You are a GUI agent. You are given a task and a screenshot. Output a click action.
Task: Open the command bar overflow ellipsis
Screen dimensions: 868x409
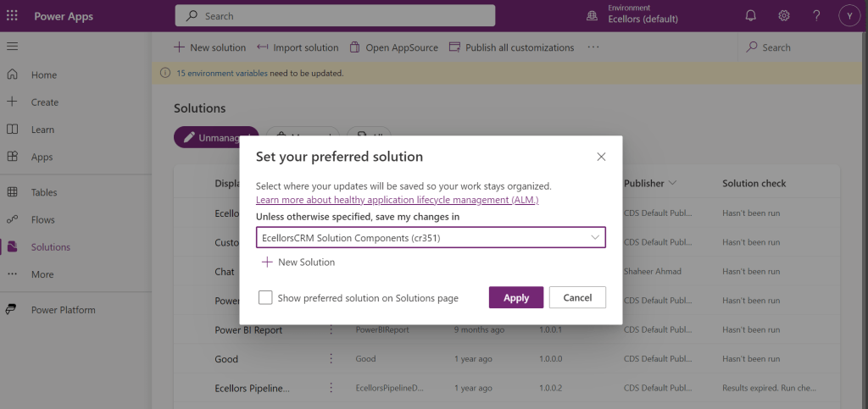pyautogui.click(x=593, y=47)
